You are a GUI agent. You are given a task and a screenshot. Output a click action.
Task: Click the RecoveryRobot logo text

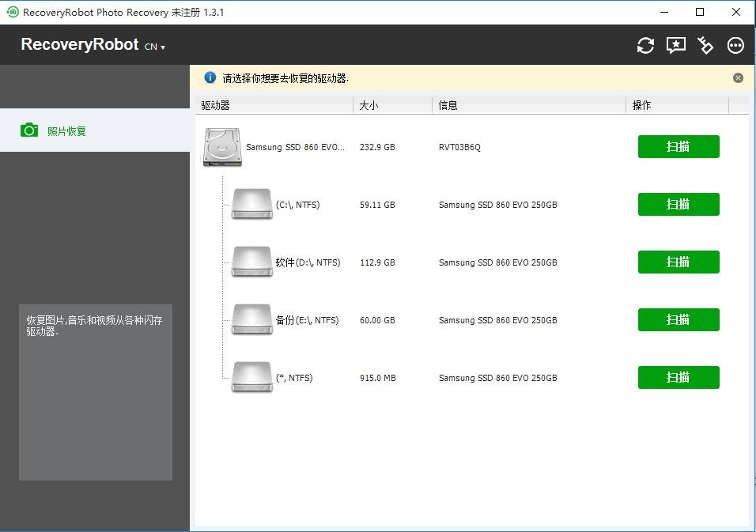point(80,44)
